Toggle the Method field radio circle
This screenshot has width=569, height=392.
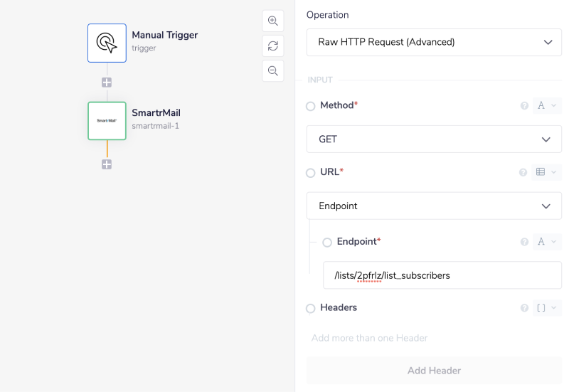pos(311,106)
